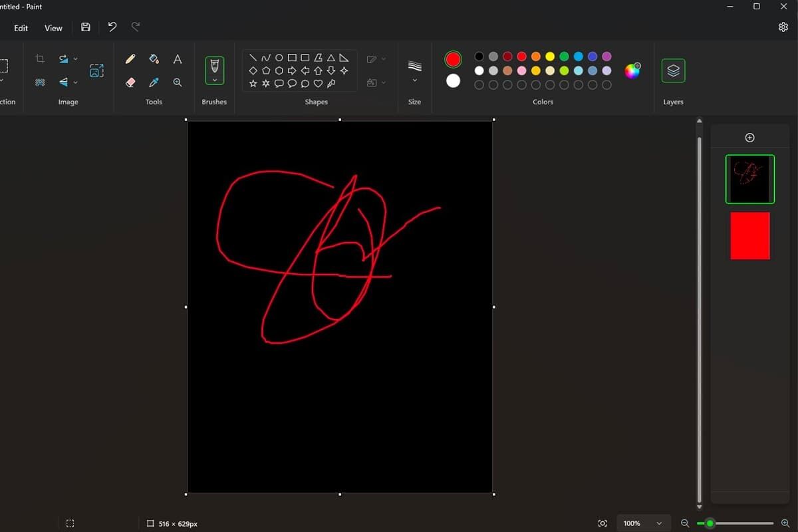Image resolution: width=798 pixels, height=532 pixels.
Task: Click the Save icon
Action: click(85, 27)
